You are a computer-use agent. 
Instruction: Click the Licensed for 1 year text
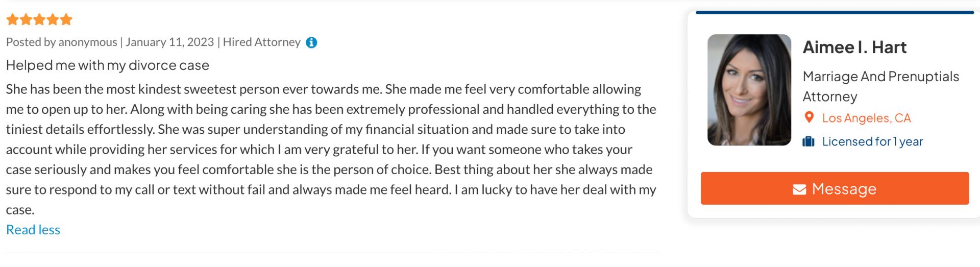pos(872,141)
